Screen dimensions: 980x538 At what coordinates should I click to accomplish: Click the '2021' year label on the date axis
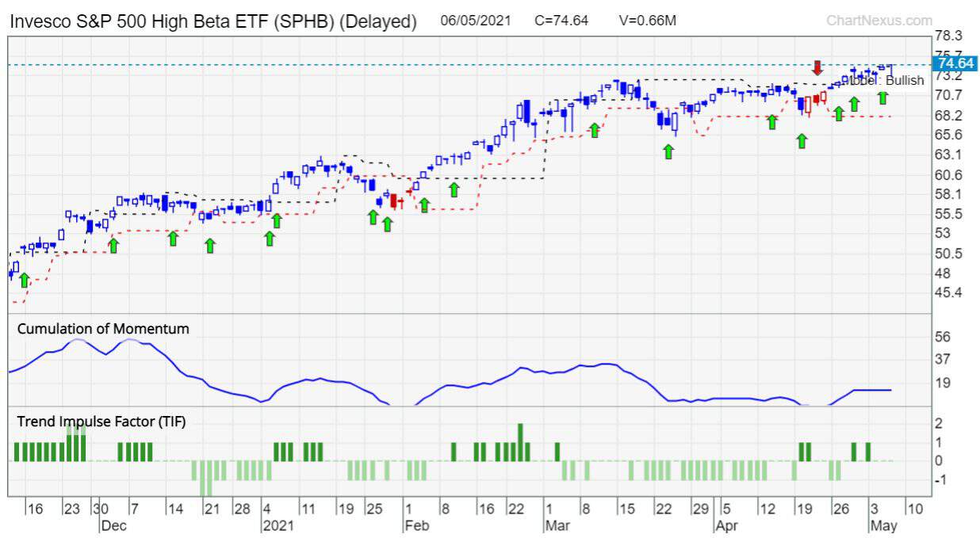(x=278, y=525)
